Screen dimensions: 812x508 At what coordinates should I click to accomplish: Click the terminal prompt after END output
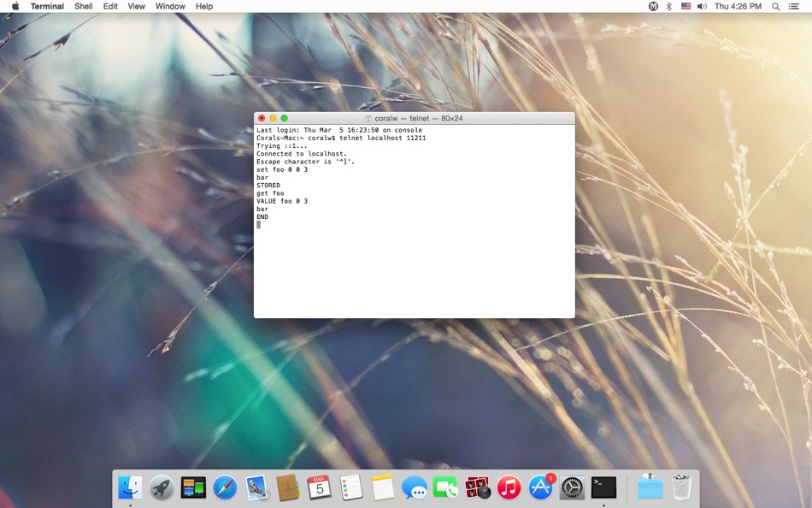[260, 224]
